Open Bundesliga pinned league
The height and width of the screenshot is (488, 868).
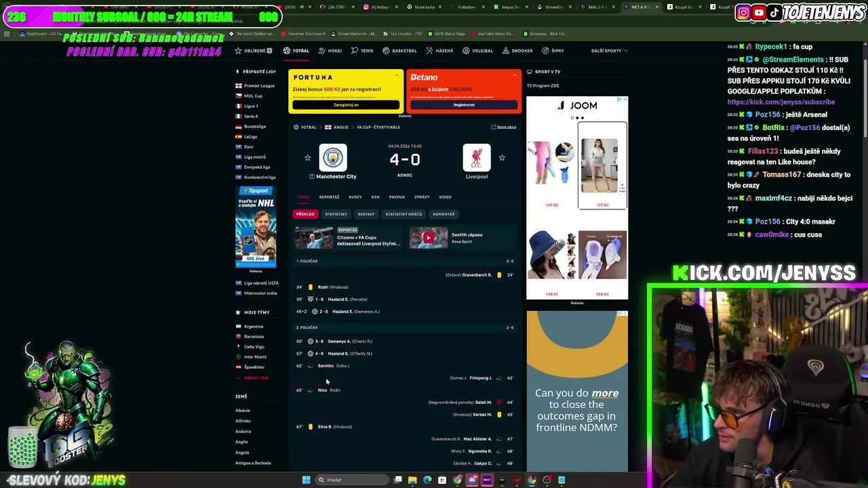(x=255, y=127)
